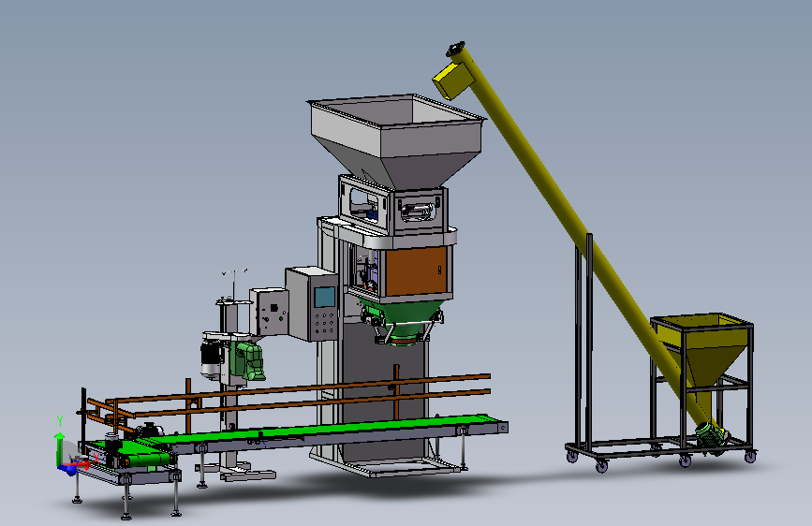Select the orange cabinet door panel
The height and width of the screenshot is (526, 812).
(x=417, y=271)
